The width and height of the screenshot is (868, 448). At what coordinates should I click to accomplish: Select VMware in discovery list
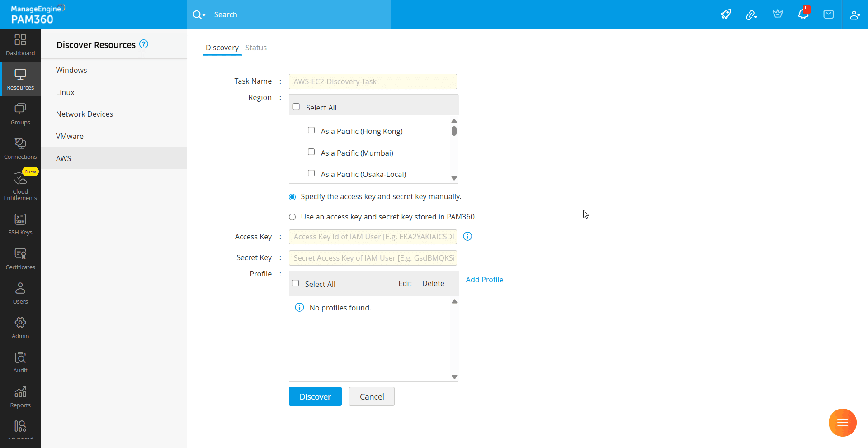point(70,136)
